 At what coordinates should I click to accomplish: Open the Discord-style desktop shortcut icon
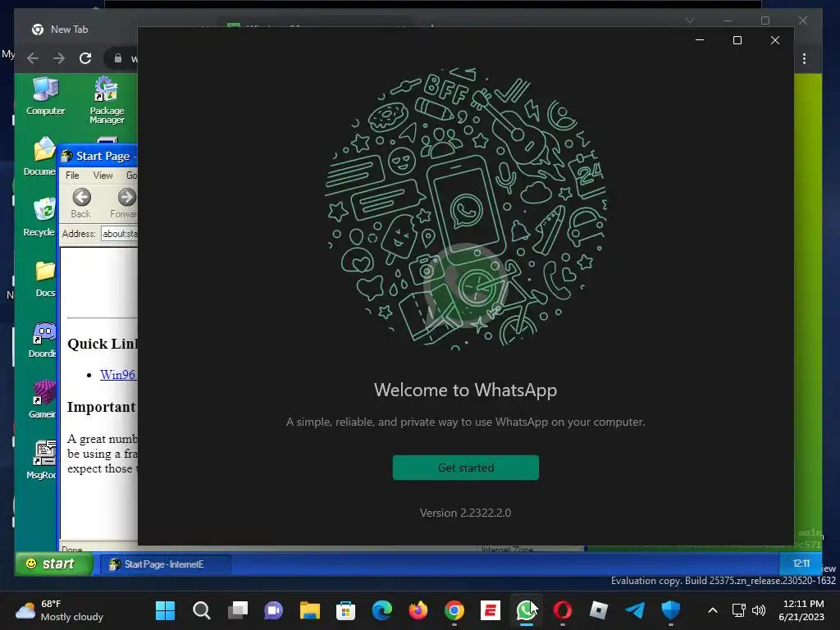pyautogui.click(x=43, y=339)
